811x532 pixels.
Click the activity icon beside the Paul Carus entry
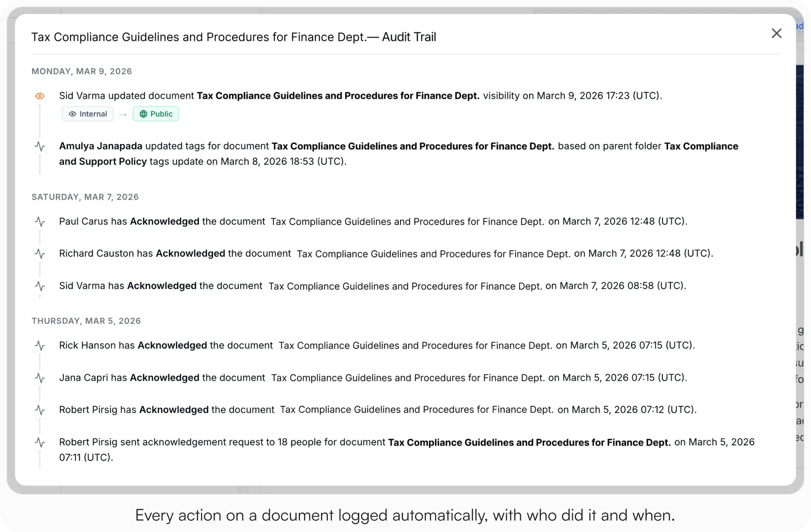(x=40, y=222)
